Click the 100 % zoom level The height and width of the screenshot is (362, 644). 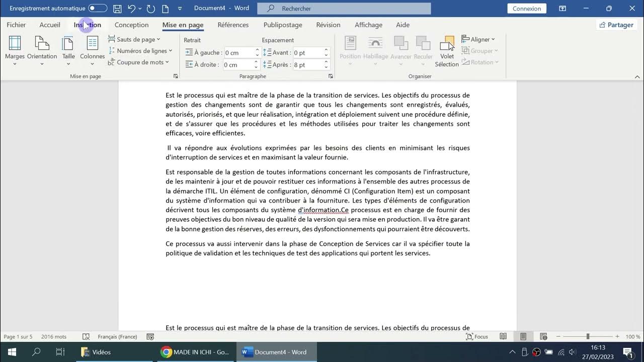633,337
